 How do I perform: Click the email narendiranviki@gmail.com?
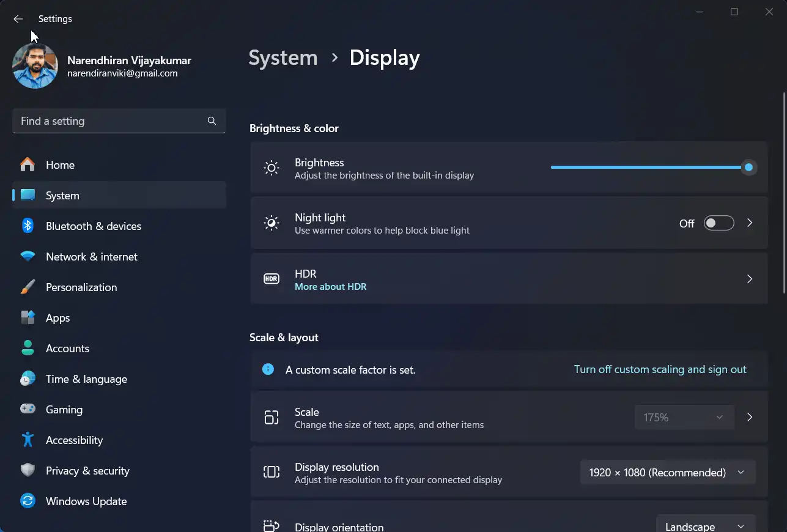pos(122,73)
